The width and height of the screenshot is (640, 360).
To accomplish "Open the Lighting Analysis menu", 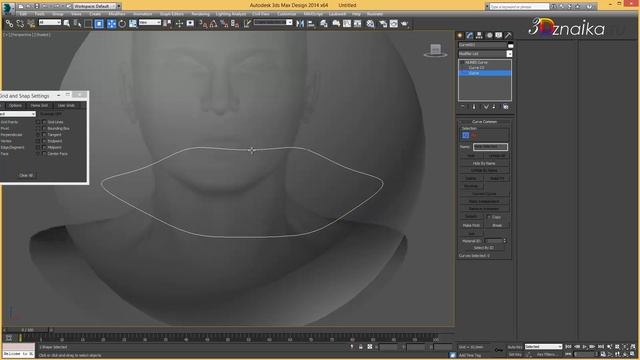I will click(231, 14).
